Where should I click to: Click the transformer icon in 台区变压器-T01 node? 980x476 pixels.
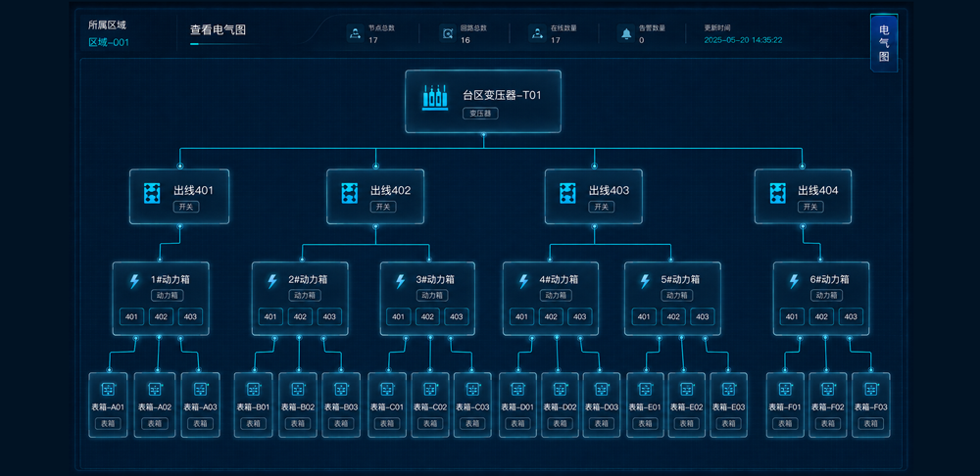coord(435,98)
